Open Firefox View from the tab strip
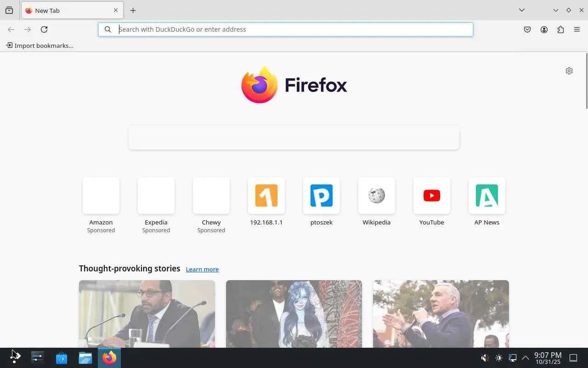 [9, 10]
